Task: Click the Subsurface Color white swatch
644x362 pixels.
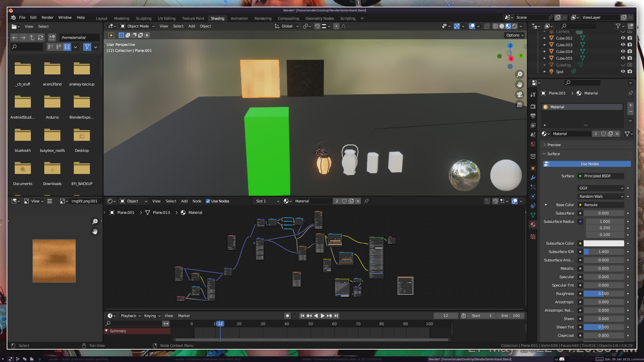Action: pos(603,243)
